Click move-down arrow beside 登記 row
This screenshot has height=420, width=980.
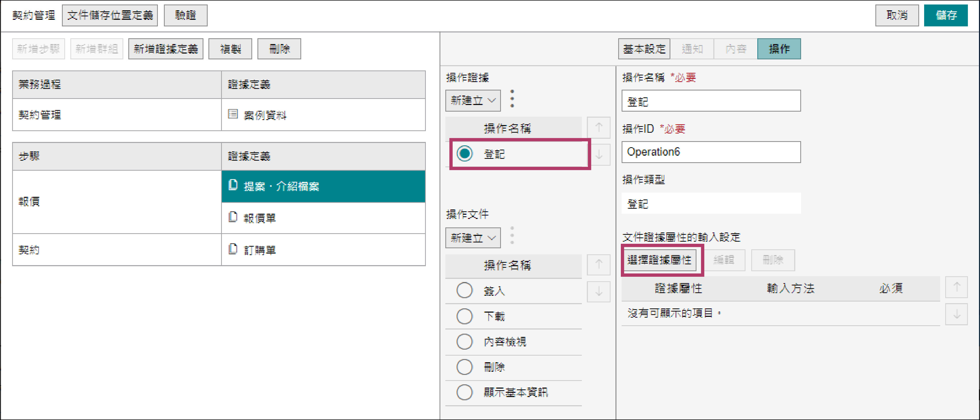(598, 155)
